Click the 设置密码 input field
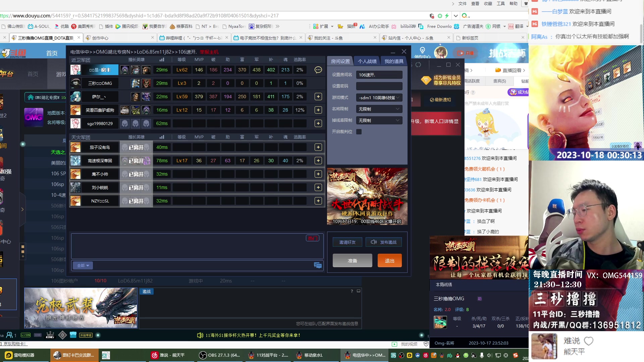Image resolution: width=644 pixels, height=362 pixels. [379, 86]
